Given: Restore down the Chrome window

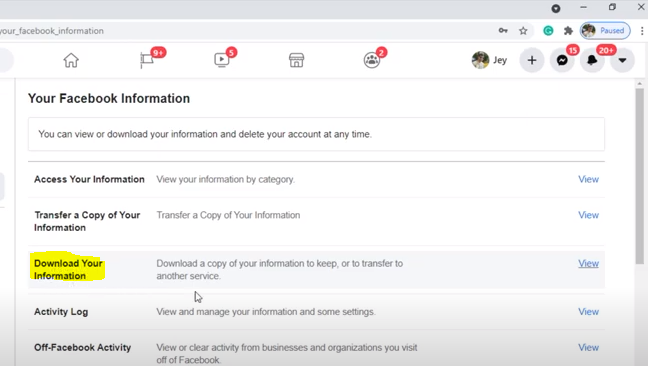Looking at the screenshot, I should [x=612, y=7].
